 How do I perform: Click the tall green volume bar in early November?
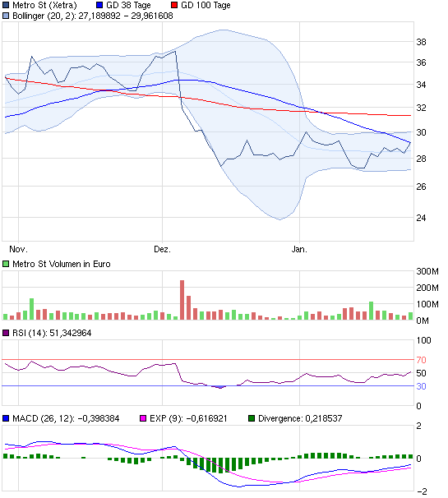pos(31,309)
